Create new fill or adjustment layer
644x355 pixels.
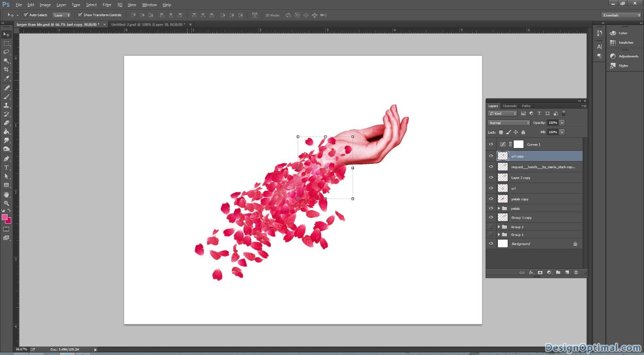click(x=549, y=272)
